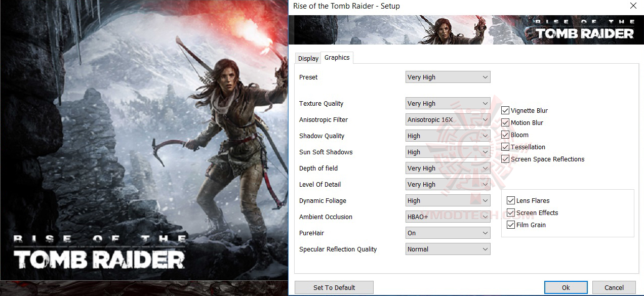The height and width of the screenshot is (296, 644).
Task: Expand the Ambient Occlusion dropdown
Action: 448,217
